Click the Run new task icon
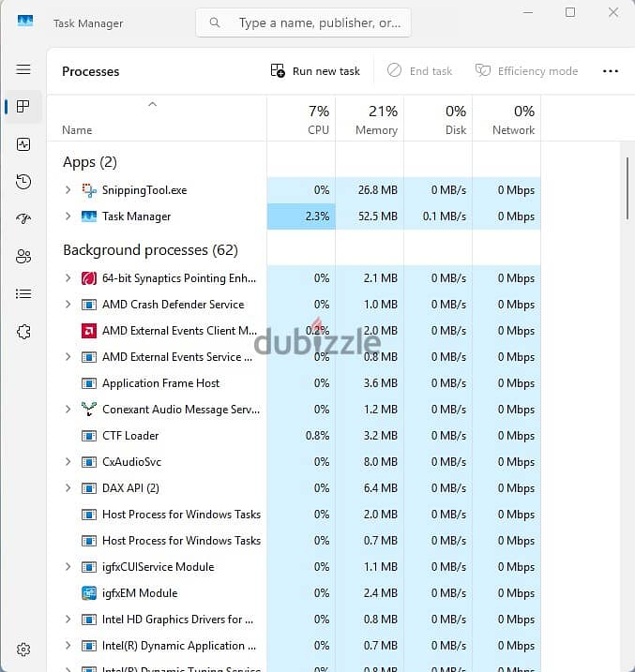This screenshot has height=672, width=635. click(x=278, y=70)
